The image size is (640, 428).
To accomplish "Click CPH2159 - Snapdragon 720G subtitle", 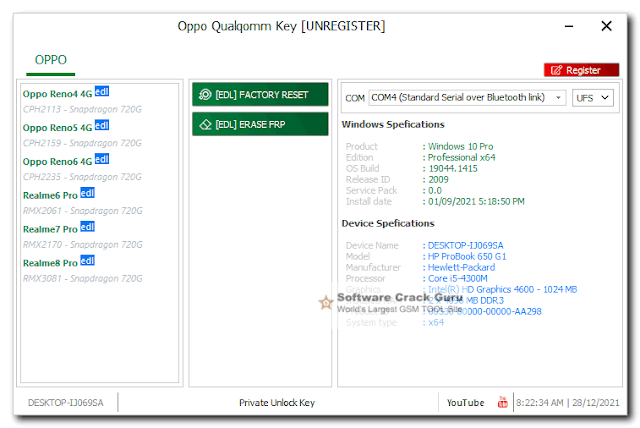I will [x=82, y=143].
